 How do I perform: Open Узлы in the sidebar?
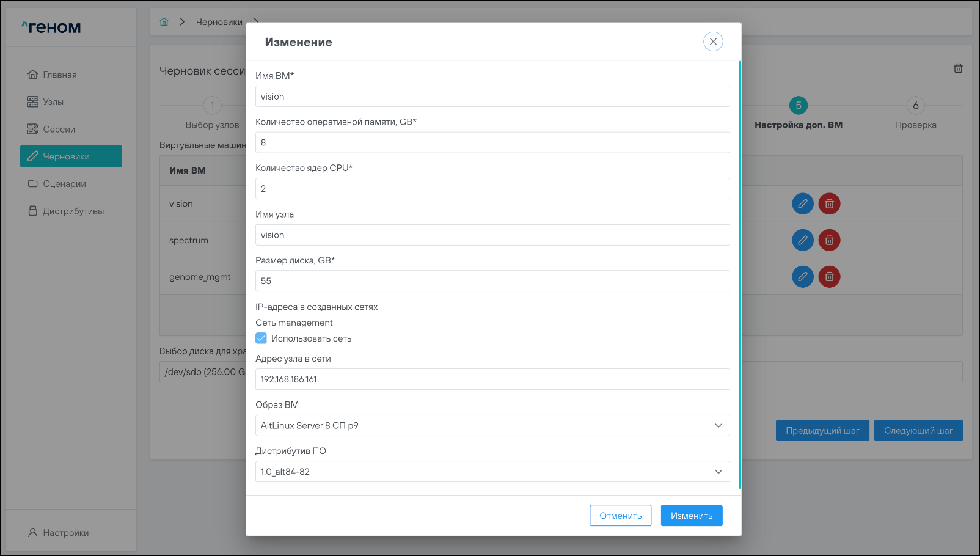click(x=53, y=102)
